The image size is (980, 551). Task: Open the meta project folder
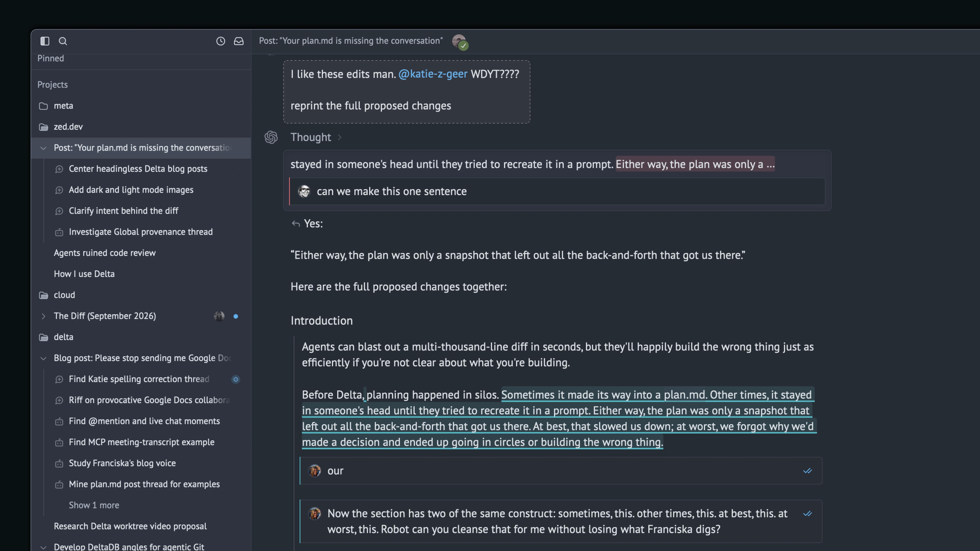(141, 106)
